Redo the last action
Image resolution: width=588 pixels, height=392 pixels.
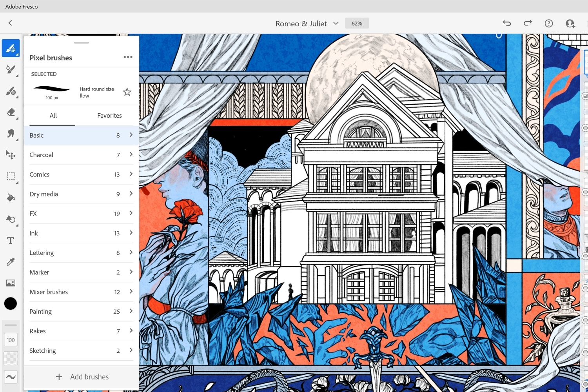(528, 23)
